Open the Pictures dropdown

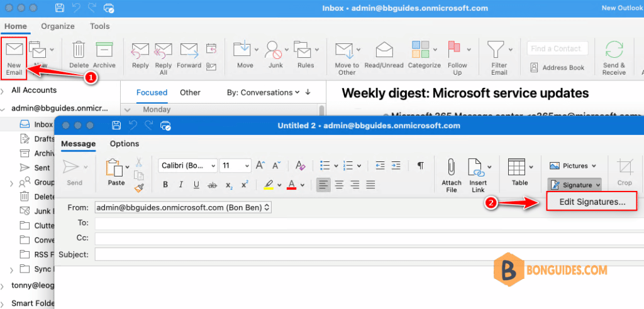573,166
